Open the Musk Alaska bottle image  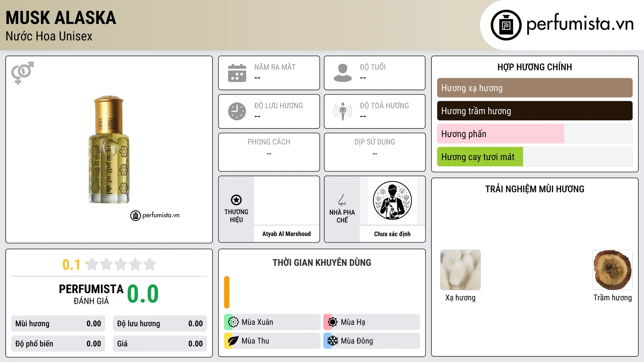point(109,150)
